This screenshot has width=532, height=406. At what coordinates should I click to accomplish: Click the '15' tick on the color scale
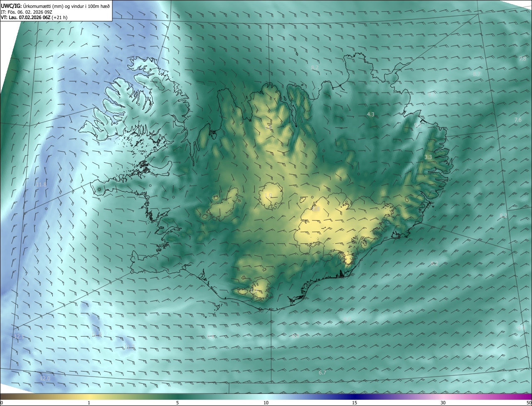(x=355, y=403)
